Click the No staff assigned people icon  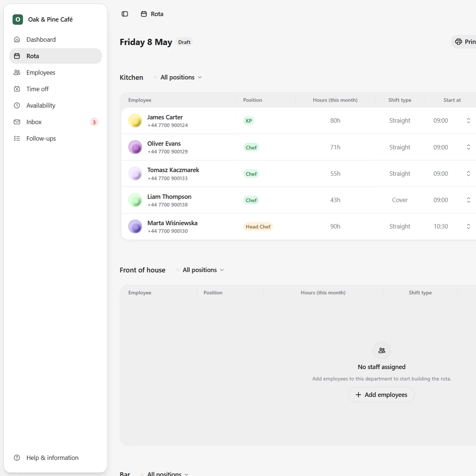pos(382,350)
